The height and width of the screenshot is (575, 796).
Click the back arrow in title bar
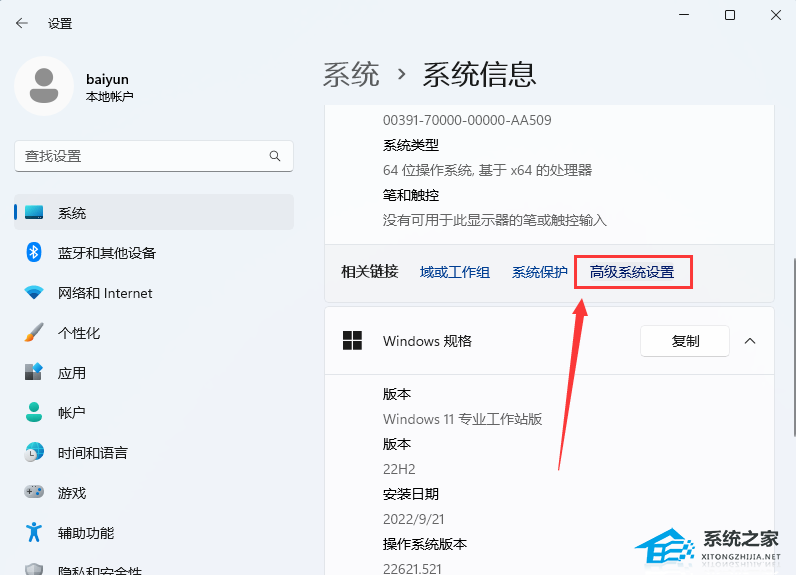pos(22,23)
